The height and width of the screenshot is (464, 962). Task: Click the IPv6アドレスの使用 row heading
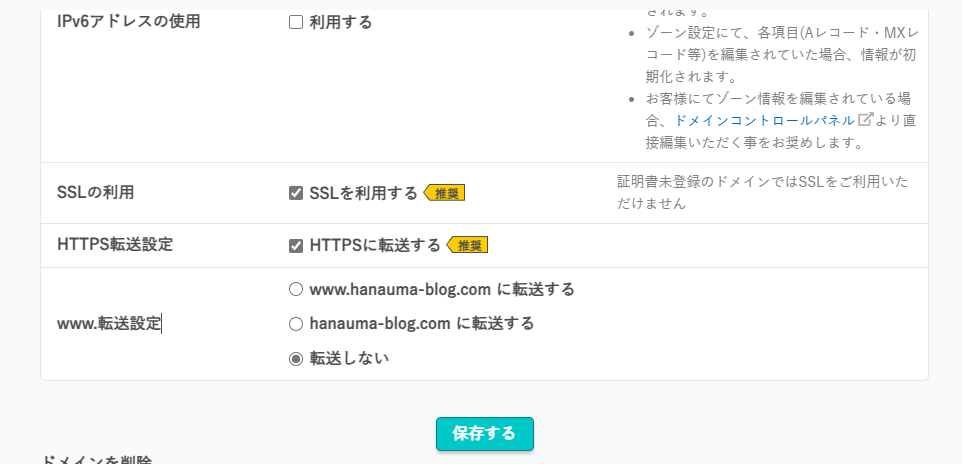[x=128, y=21]
